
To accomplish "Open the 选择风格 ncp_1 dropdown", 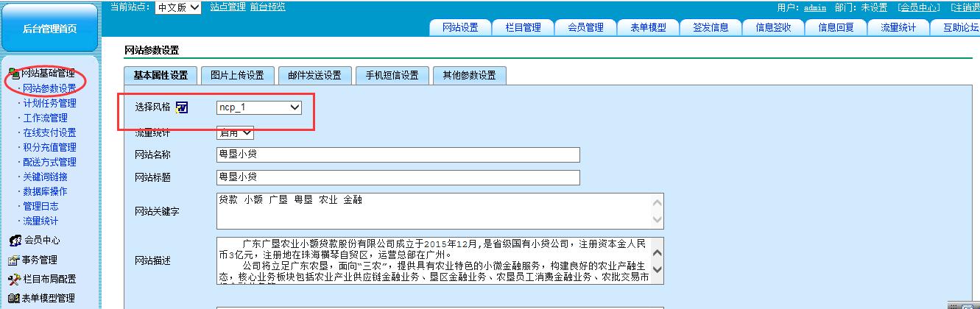I will click(259, 107).
